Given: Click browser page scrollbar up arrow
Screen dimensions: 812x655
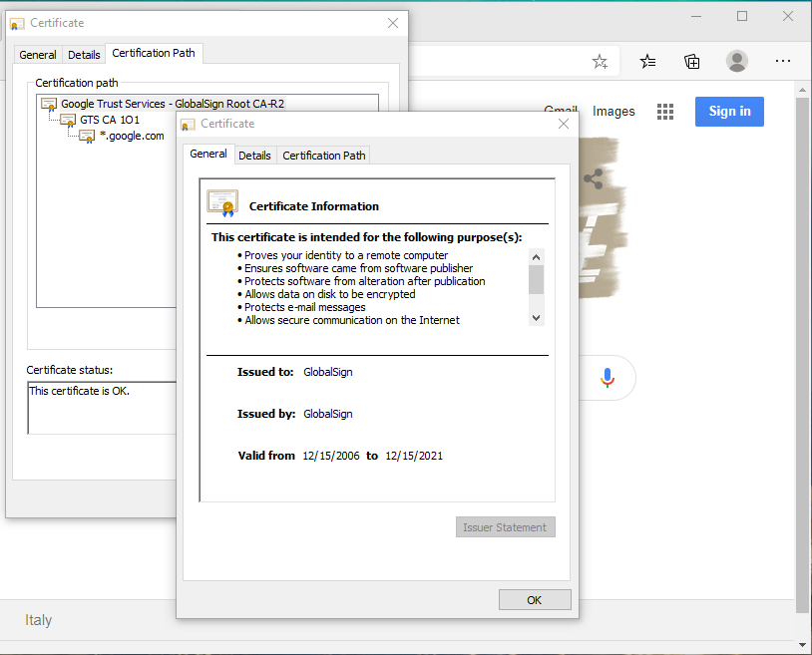Looking at the screenshot, I should pos(802,90).
